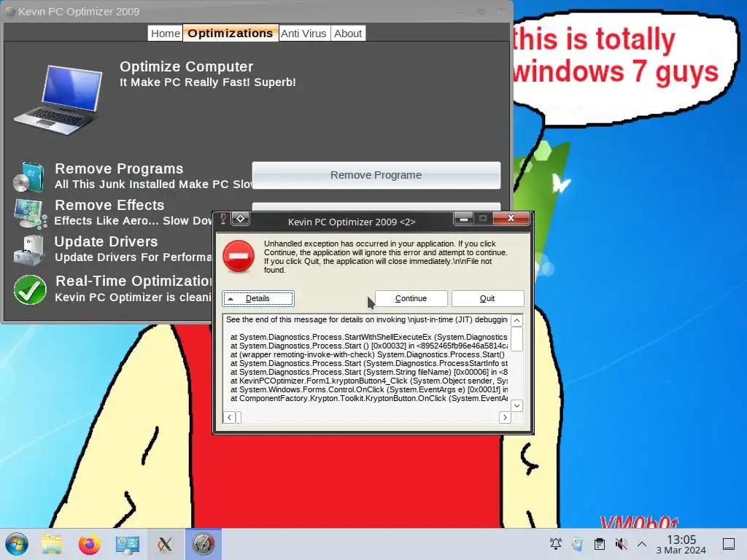Click stack trace vertical scrollbar down arrow
The height and width of the screenshot is (560, 747).
tap(516, 405)
